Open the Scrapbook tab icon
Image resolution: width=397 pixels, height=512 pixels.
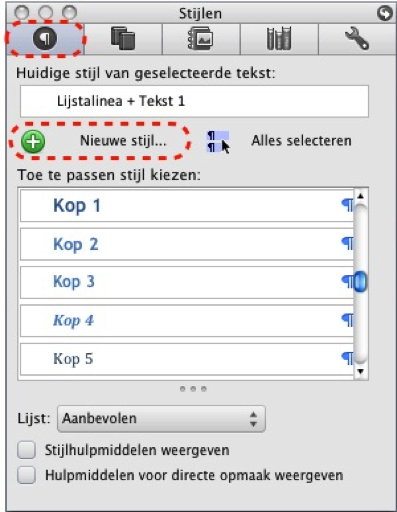[x=200, y=39]
